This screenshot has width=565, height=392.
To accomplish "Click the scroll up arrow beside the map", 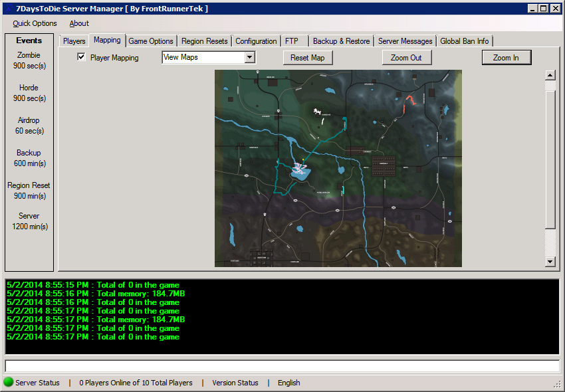I will [550, 75].
